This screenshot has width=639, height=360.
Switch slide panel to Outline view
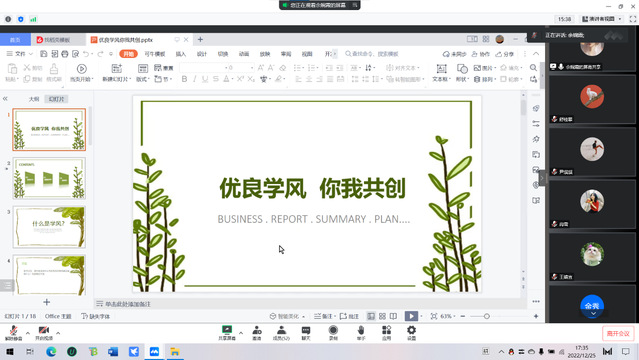34,99
